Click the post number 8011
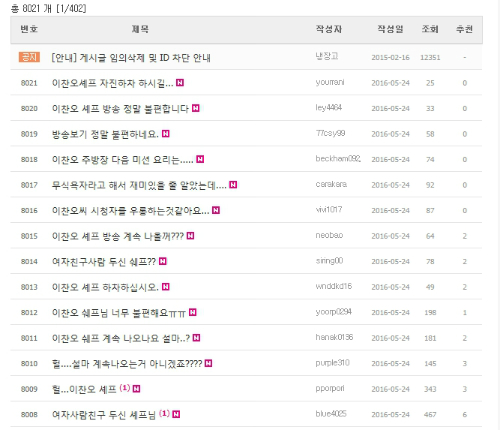 (x=29, y=338)
